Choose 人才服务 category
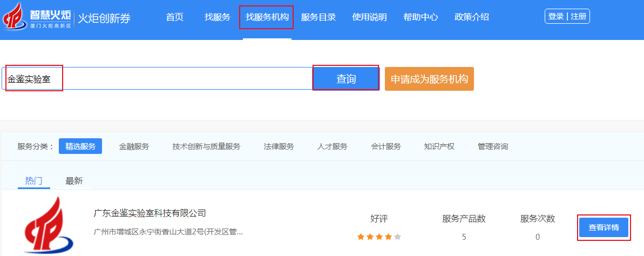This screenshot has height=256, width=644. click(333, 146)
